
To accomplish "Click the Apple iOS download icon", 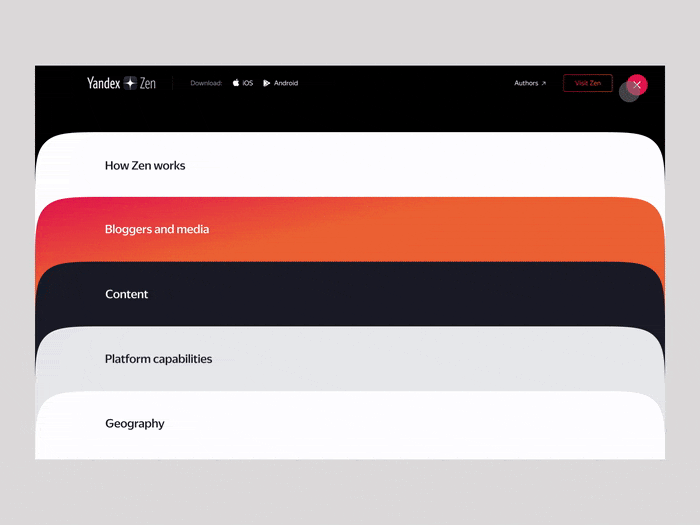I will (x=236, y=83).
